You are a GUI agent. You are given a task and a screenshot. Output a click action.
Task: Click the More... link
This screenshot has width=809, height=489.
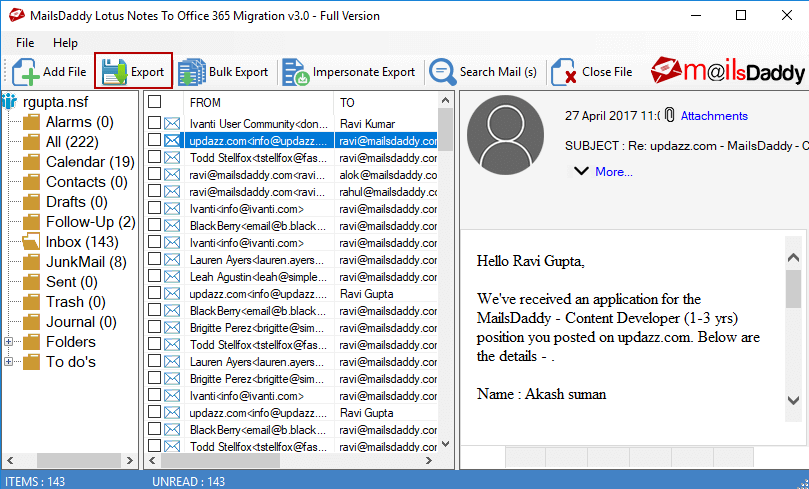[x=613, y=172]
